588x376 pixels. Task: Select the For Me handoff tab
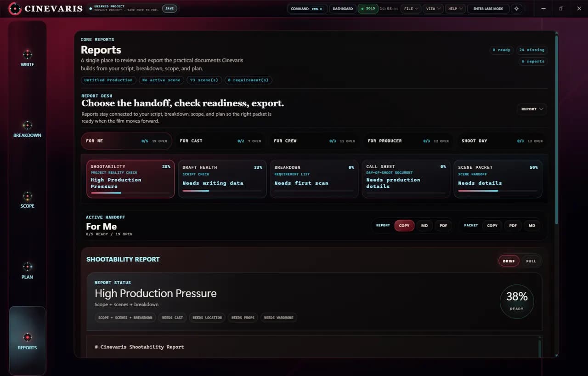coord(126,141)
